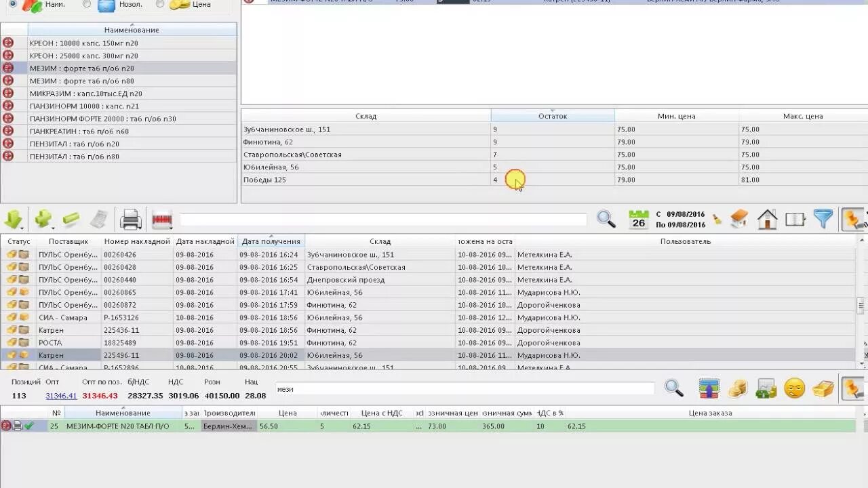This screenshot has width=868, height=488.
Task: Click 'МЕЗИМ-ФОРТЕ N20 ТАБЛ П/О' position name
Action: tap(118, 426)
